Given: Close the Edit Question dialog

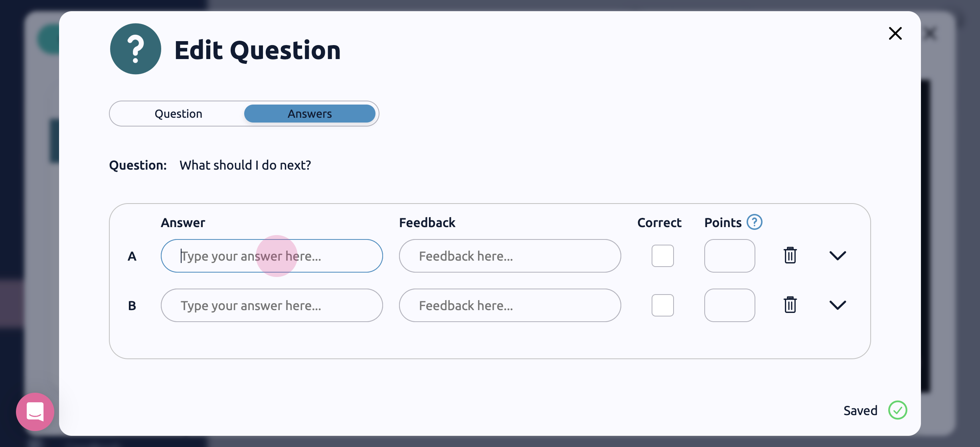Looking at the screenshot, I should tap(895, 34).
